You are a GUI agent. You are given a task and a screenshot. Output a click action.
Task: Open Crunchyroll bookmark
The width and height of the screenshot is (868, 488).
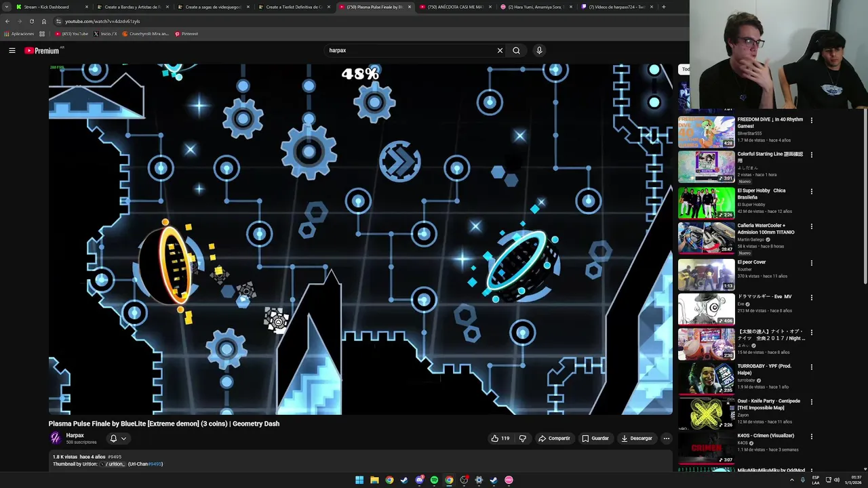point(145,34)
